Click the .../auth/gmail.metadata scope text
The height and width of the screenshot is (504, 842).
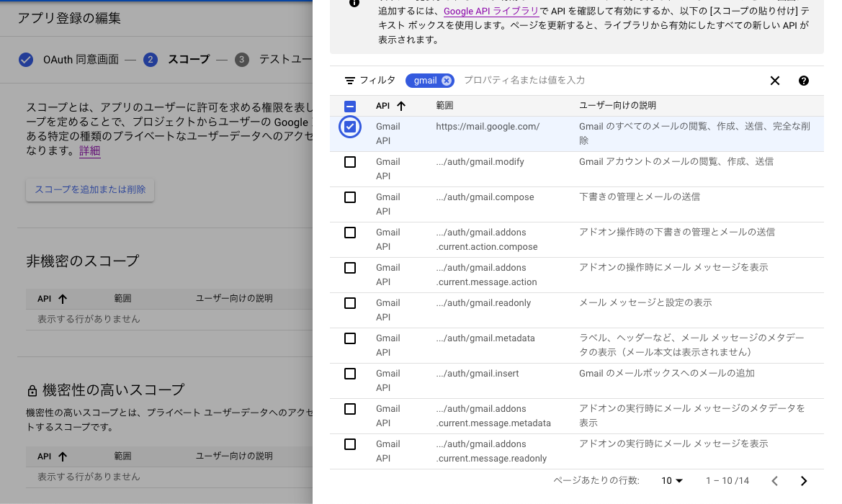coord(485,338)
